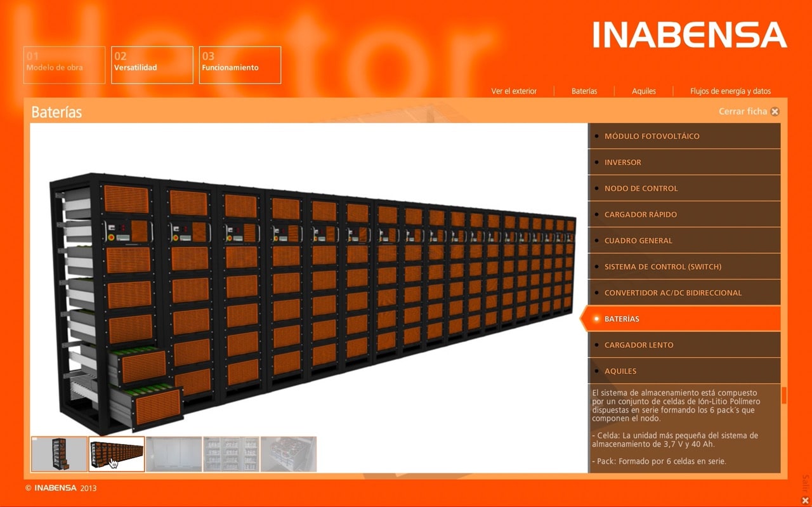The height and width of the screenshot is (507, 812).
Task: Click the Ver el exterior link
Action: pyautogui.click(x=514, y=91)
